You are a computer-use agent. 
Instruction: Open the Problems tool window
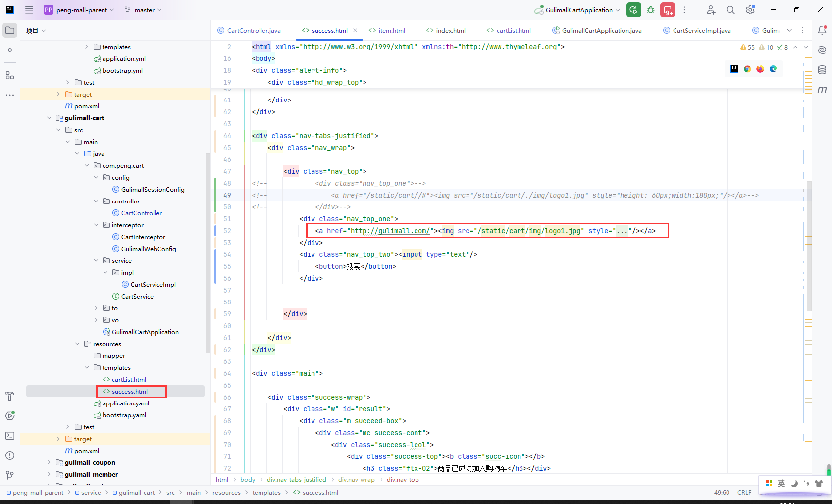pos(10,455)
